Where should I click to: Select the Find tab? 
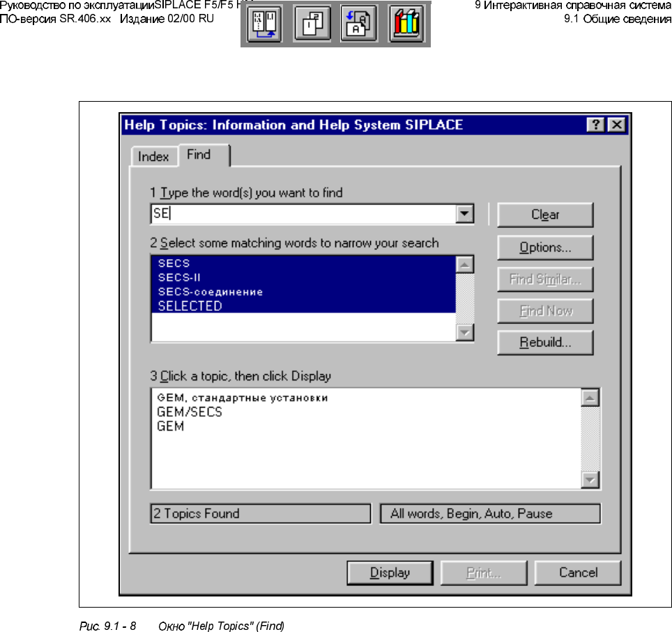click(199, 155)
